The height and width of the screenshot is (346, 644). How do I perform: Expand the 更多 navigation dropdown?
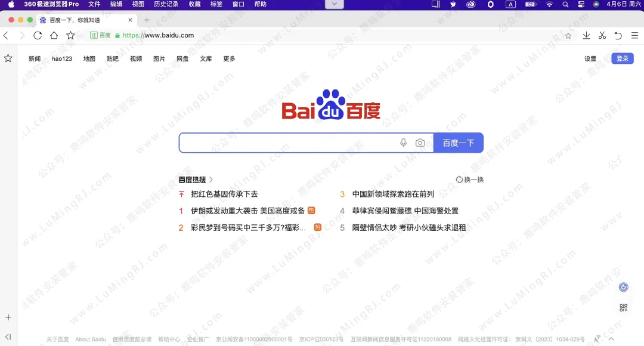coord(230,58)
